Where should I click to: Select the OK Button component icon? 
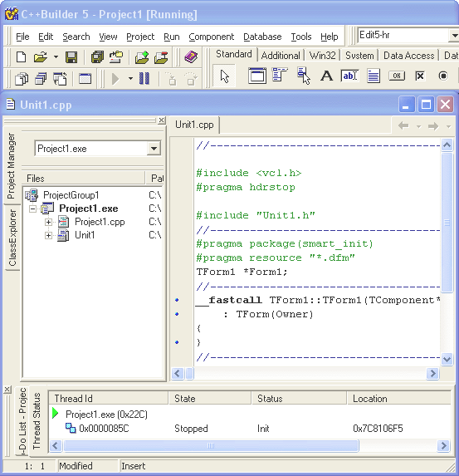pos(397,76)
